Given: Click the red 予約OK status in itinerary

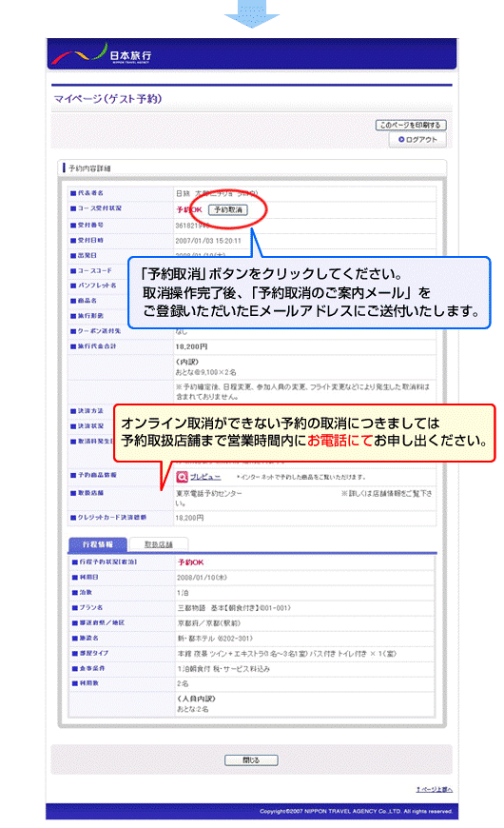Looking at the screenshot, I should tap(190, 562).
